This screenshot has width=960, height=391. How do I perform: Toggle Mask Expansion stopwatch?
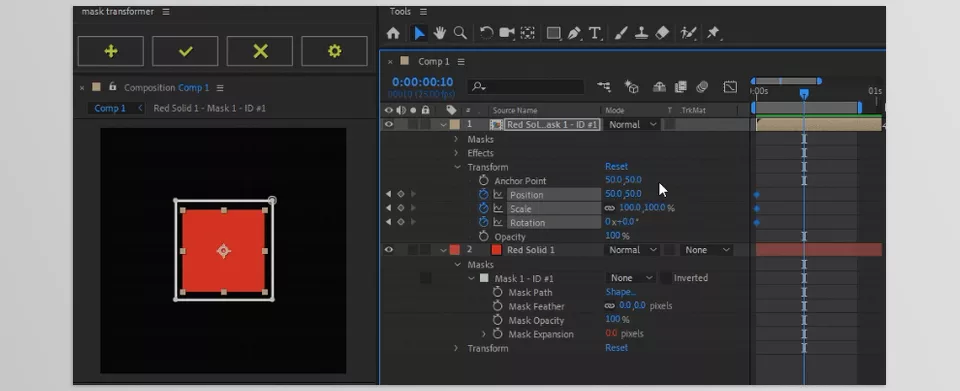pos(497,334)
